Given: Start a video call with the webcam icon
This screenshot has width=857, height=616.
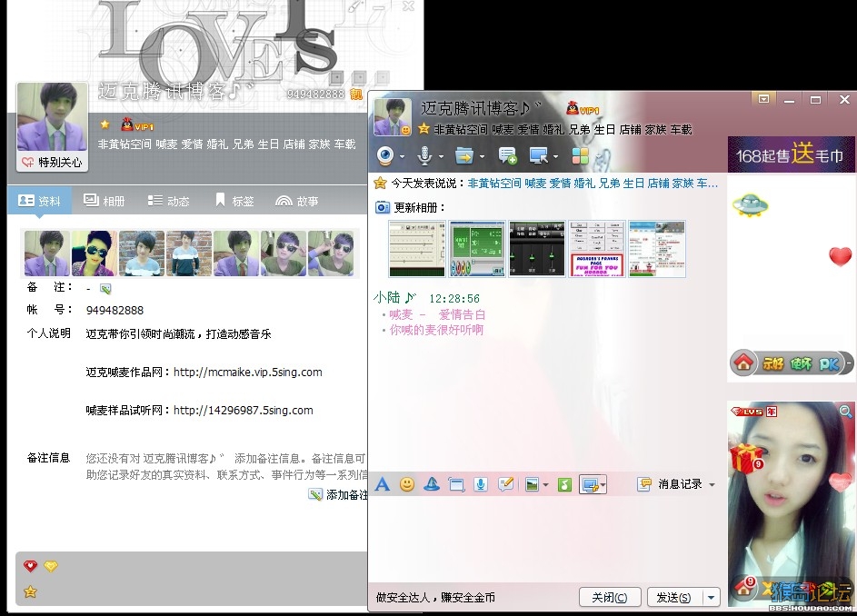Looking at the screenshot, I should [x=386, y=156].
